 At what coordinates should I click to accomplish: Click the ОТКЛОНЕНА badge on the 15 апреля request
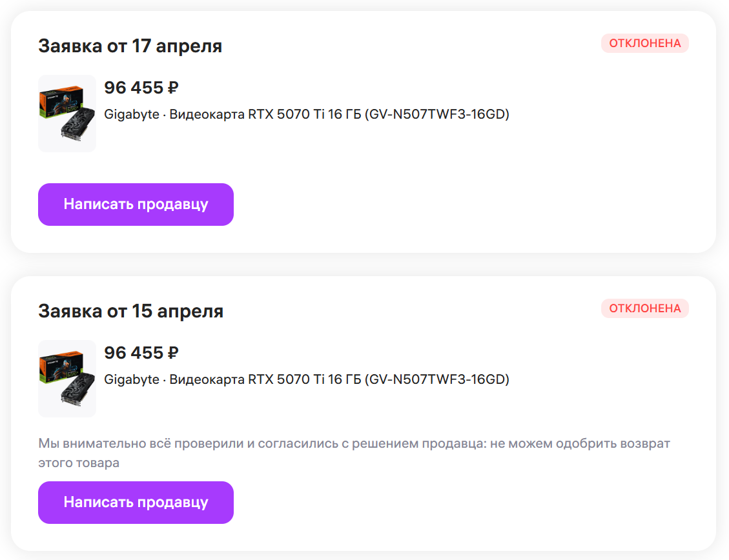644,308
